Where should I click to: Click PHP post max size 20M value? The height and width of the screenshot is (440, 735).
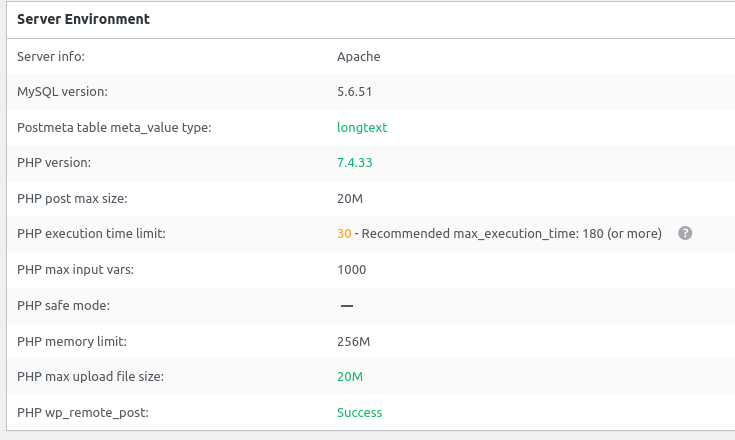350,199
